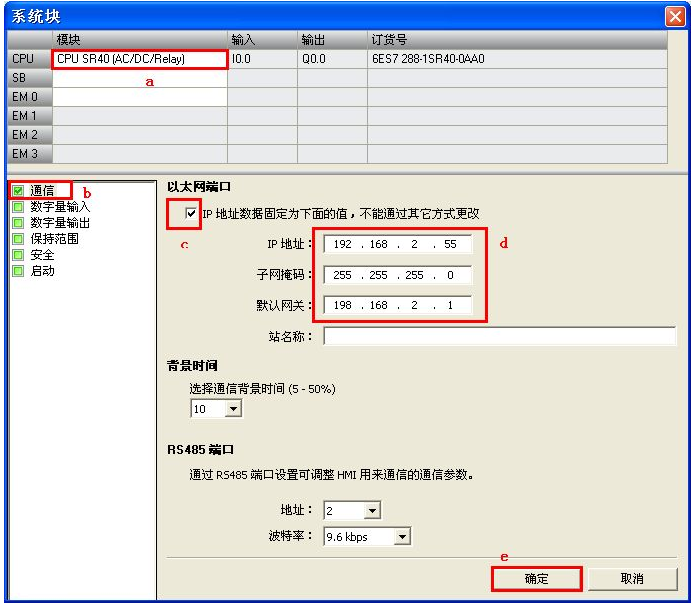Select the EM 3 row header
This screenshot has height=606, width=698.
[x=30, y=154]
